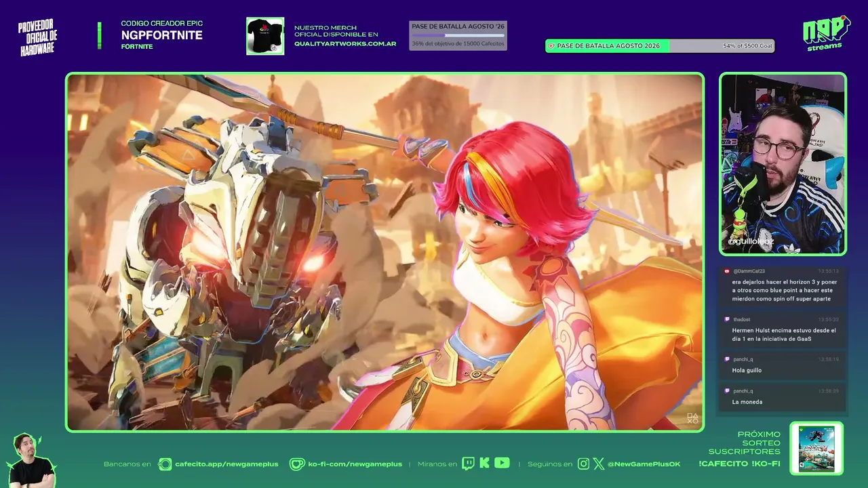Click the 'era dejarlos hacer el horizon 3' message

[x=785, y=290]
